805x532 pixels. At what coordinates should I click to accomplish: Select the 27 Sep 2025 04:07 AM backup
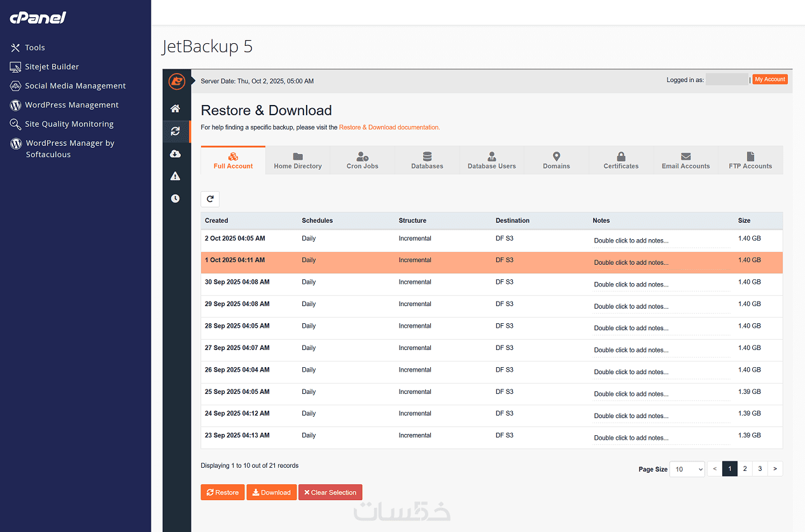coord(492,351)
